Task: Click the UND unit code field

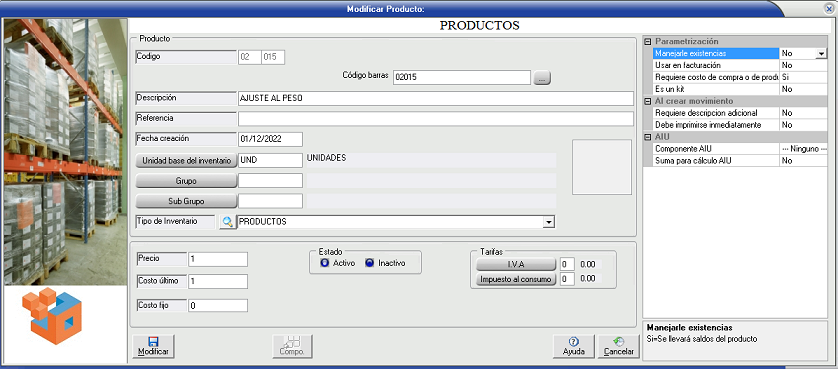Action: click(x=270, y=160)
